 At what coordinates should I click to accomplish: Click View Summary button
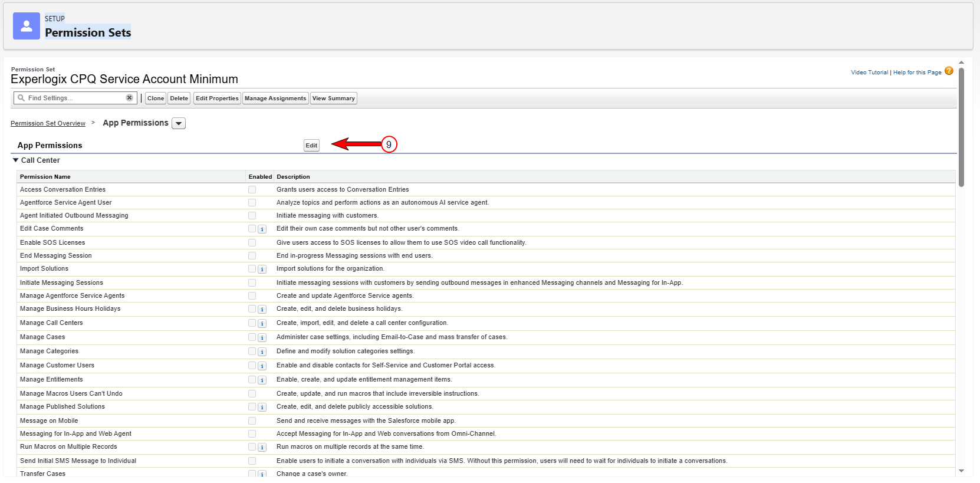(334, 98)
